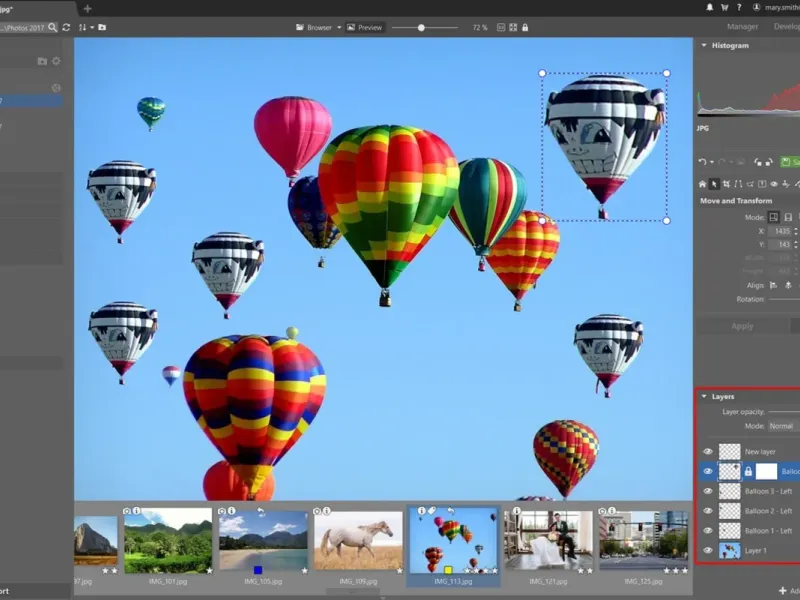Click the refresh folder icon

pos(66,27)
